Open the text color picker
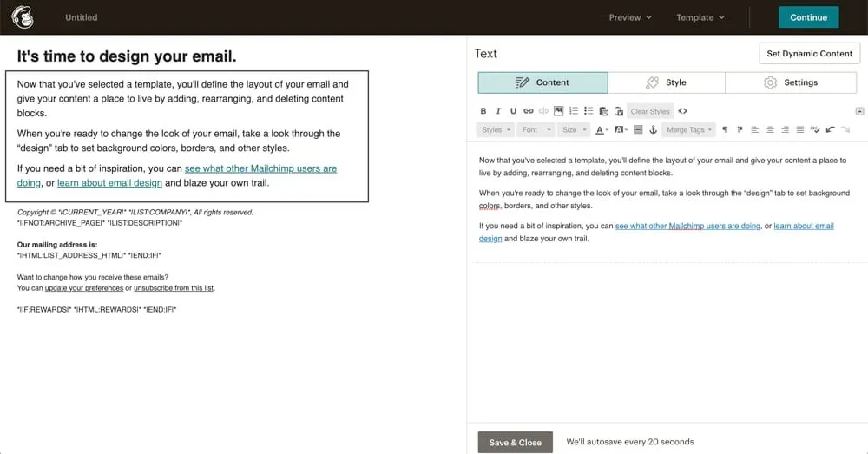Image resolution: width=868 pixels, height=454 pixels. point(602,129)
